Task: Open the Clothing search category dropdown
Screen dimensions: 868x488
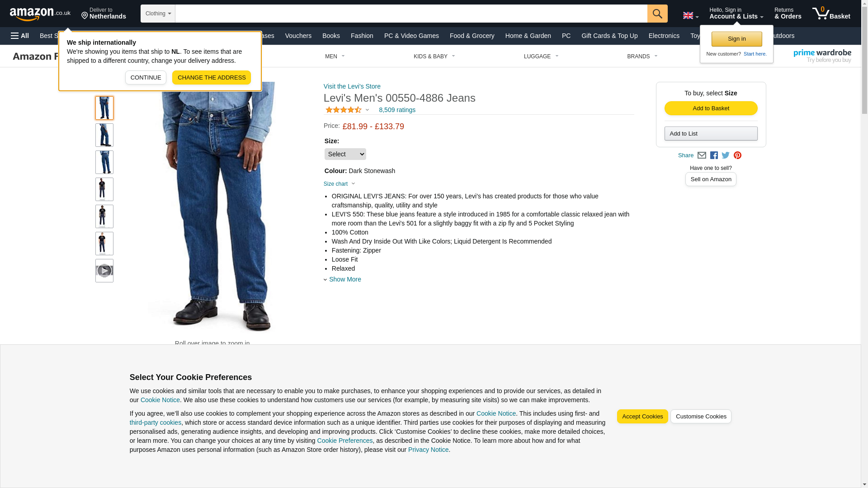Action: point(158,14)
